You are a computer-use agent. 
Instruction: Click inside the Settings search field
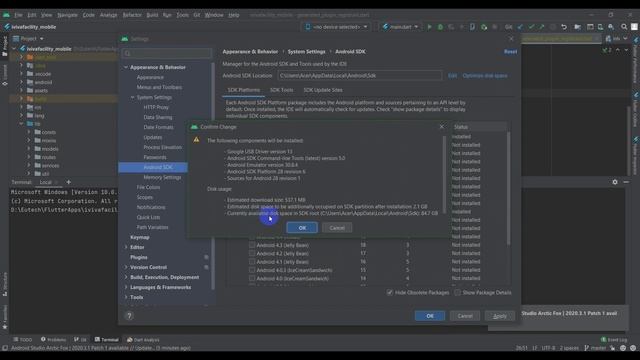click(x=167, y=53)
